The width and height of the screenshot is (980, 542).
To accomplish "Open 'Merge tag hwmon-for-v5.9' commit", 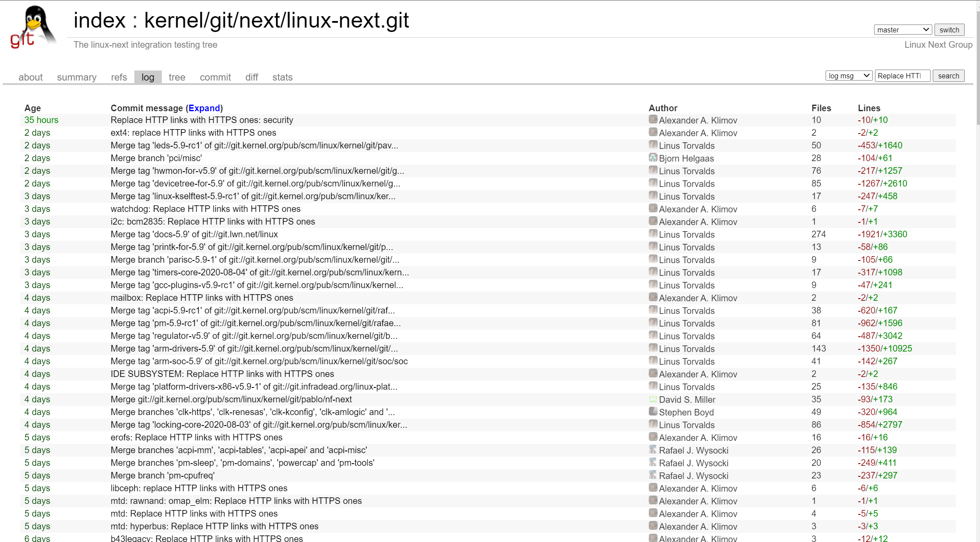I will tap(257, 171).
